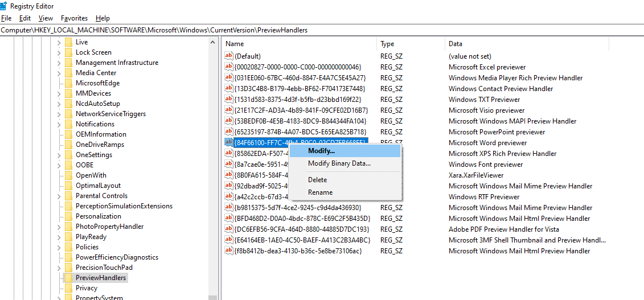Select the {DC6EFB56-9CFA-464D-8880-44885D7DC193} value name

302,229
